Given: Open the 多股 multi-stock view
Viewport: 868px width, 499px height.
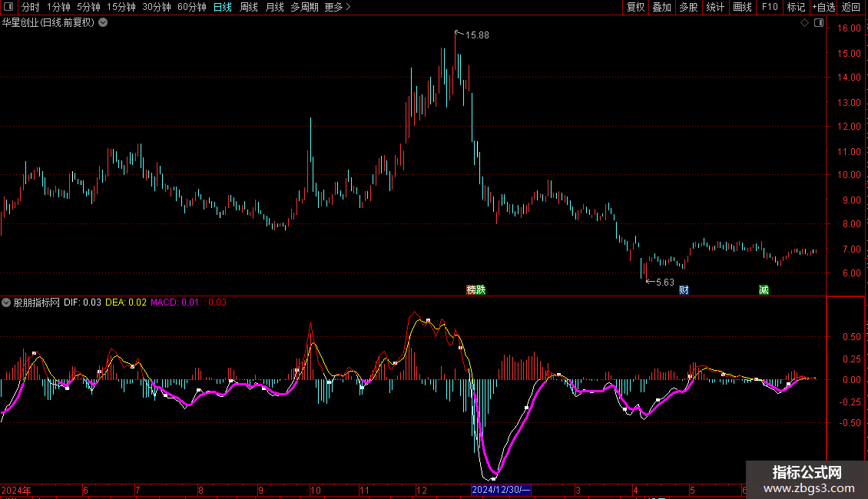Looking at the screenshot, I should 688,7.
